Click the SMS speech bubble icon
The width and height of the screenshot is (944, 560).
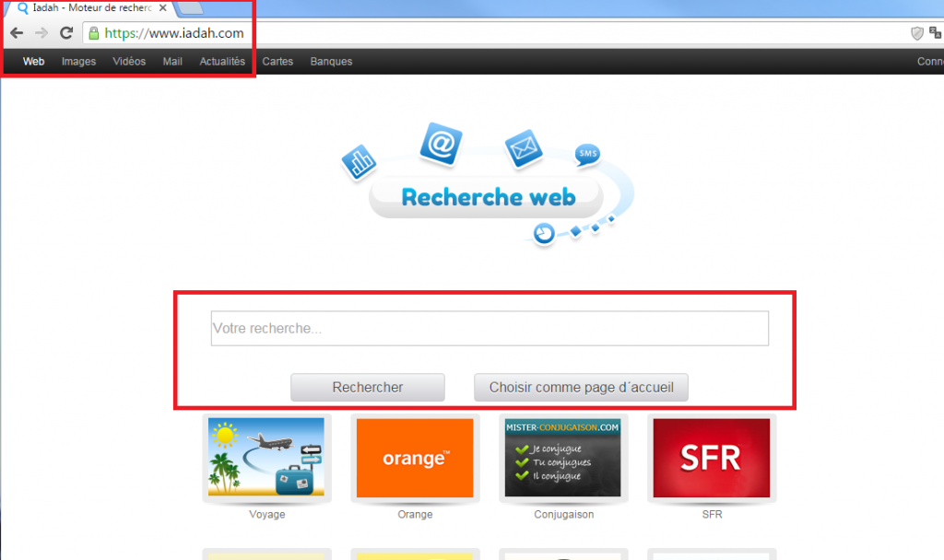point(587,155)
